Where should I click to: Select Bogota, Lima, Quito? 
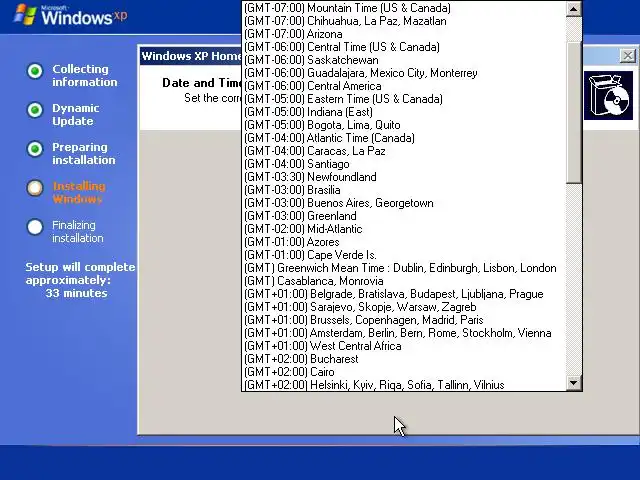tap(404, 125)
